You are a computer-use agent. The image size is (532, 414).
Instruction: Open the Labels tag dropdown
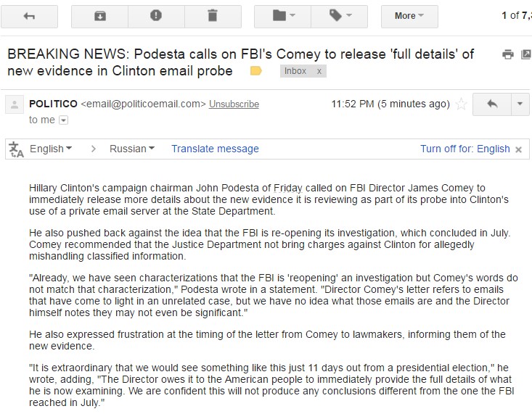(x=339, y=16)
